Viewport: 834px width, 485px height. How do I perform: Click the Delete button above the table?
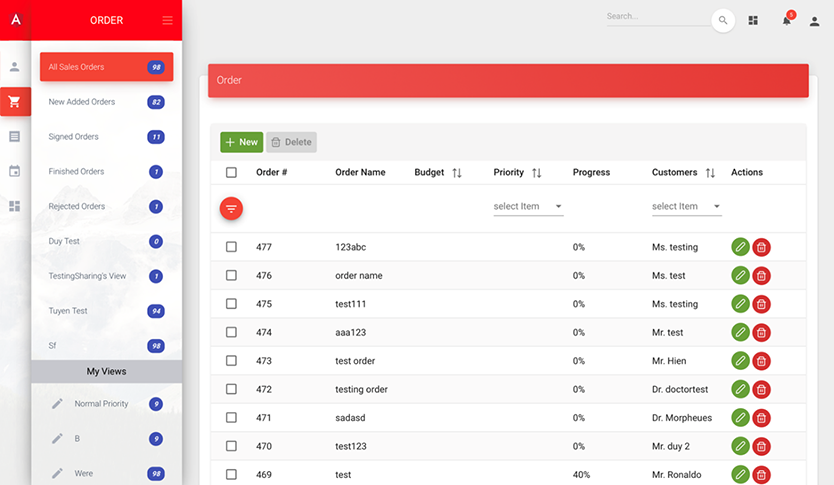pyautogui.click(x=291, y=142)
